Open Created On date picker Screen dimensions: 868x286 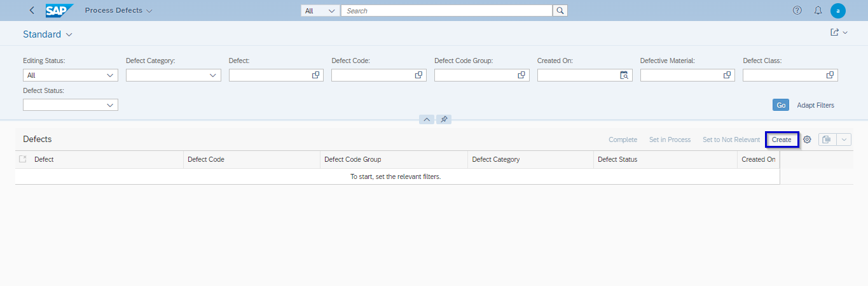pyautogui.click(x=624, y=75)
